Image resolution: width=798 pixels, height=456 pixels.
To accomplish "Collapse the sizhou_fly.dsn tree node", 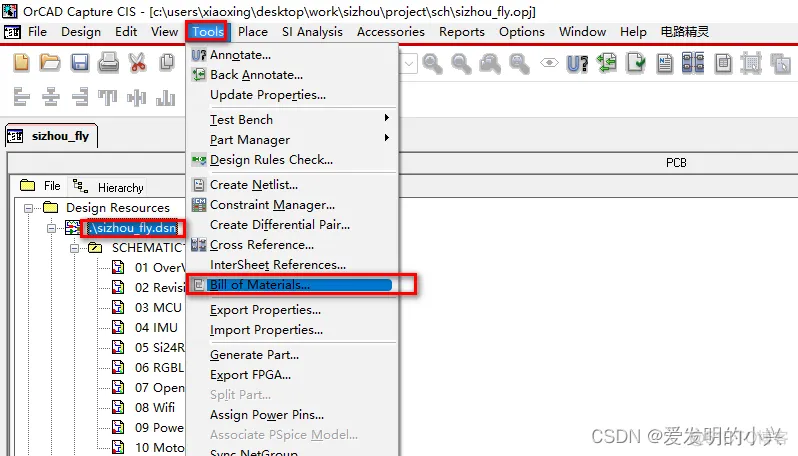I will [x=51, y=228].
